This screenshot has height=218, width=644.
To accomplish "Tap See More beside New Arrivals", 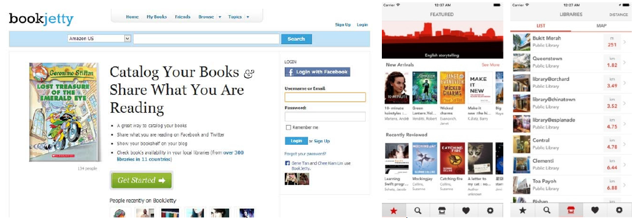I will coord(491,65).
